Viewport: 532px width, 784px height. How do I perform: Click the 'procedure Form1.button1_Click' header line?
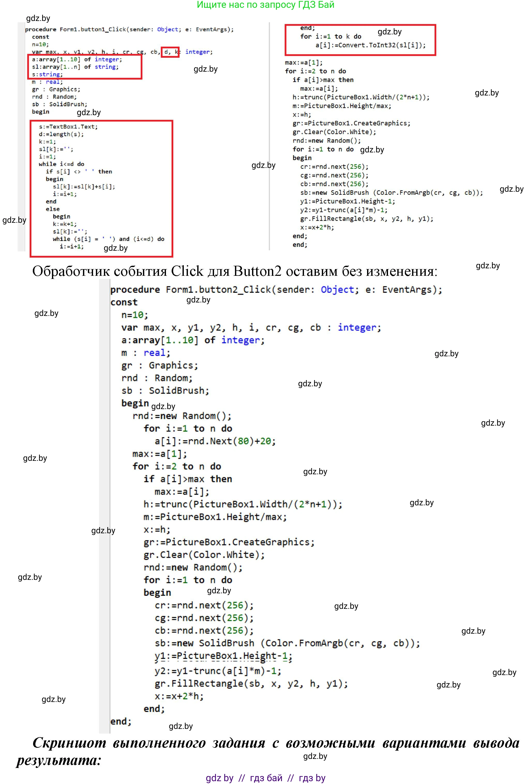pos(129,29)
